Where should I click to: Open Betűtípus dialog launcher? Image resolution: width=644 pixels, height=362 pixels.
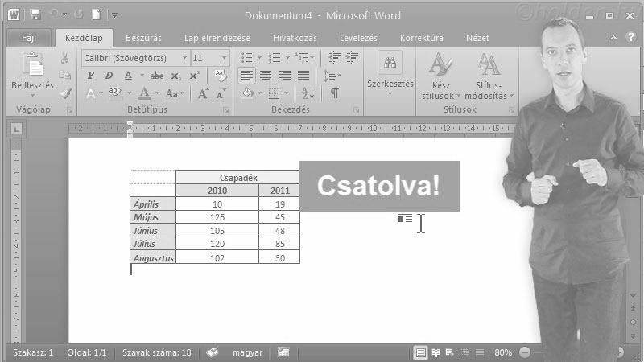pos(226,110)
